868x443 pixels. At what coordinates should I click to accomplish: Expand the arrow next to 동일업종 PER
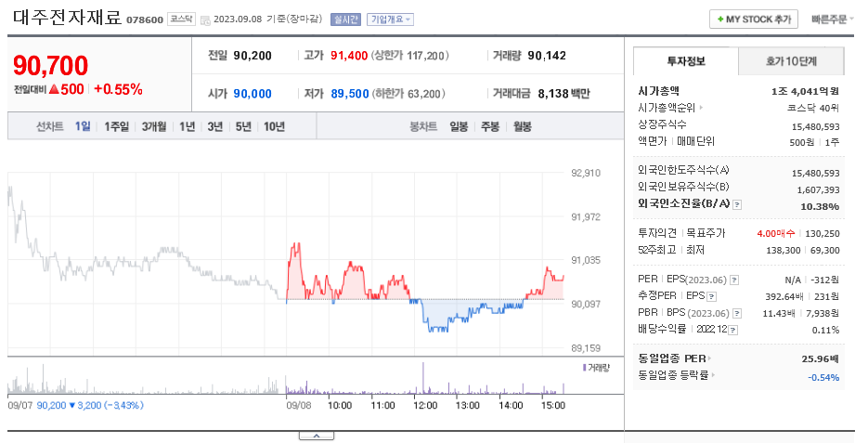click(x=709, y=358)
